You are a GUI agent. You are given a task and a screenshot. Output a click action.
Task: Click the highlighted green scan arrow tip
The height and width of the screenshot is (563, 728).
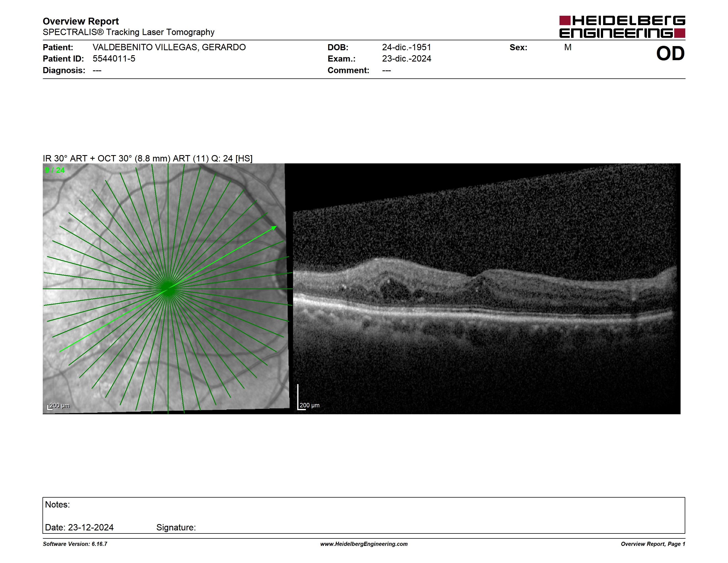[x=274, y=228]
